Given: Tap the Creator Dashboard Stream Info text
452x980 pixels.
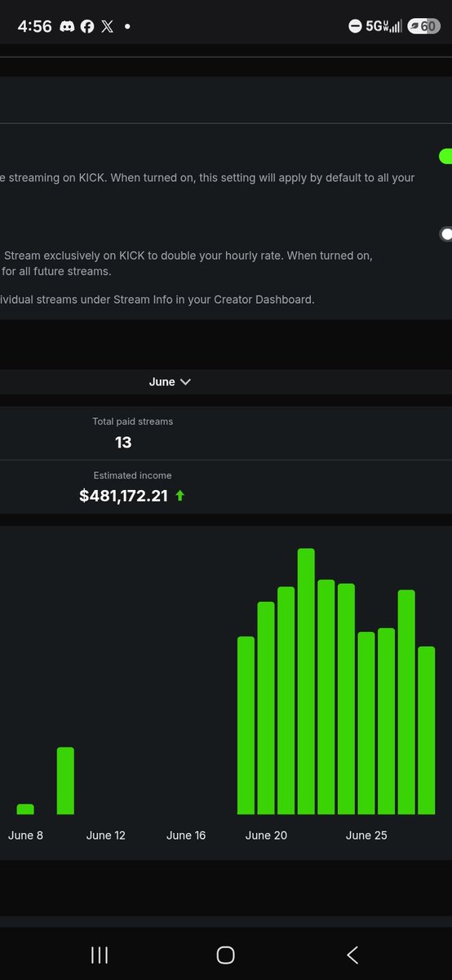Looking at the screenshot, I should pyautogui.click(x=157, y=300).
